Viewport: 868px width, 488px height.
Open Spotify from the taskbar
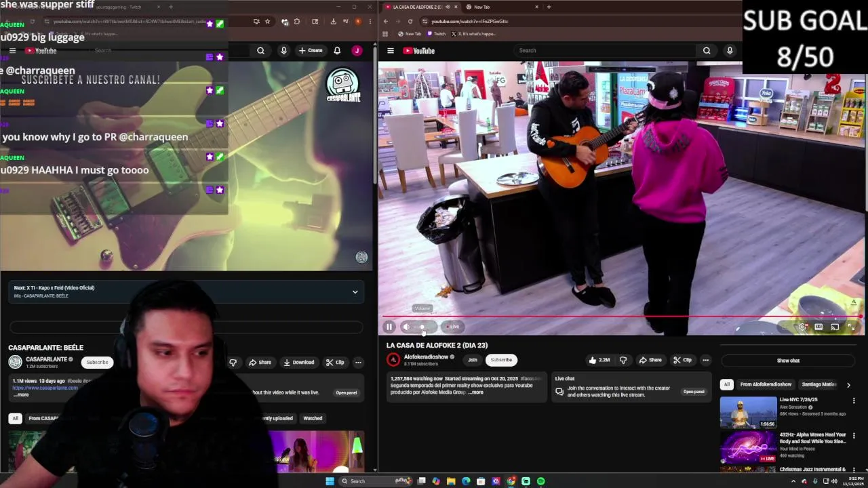[x=540, y=481]
